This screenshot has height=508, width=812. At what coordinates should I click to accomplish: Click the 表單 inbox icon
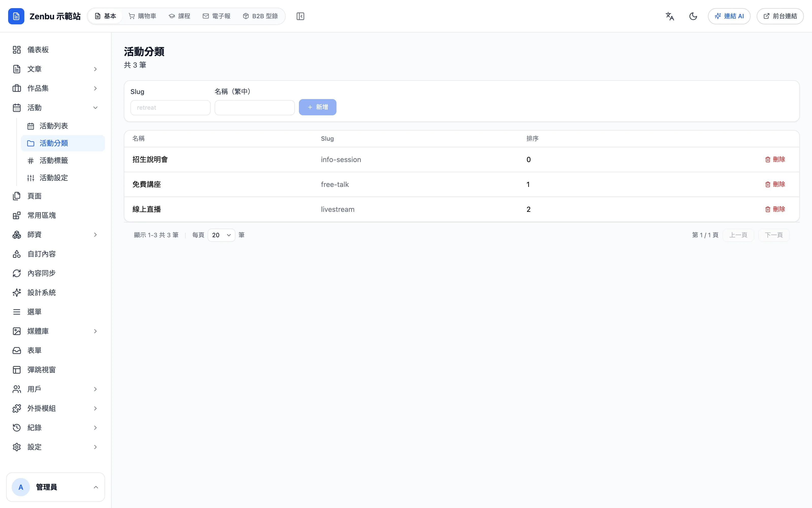click(x=17, y=351)
